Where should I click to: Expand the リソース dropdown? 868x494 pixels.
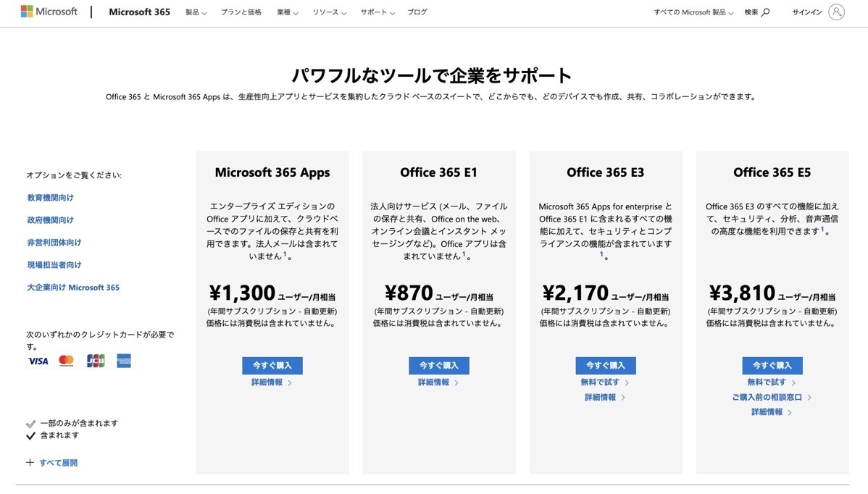coord(330,12)
